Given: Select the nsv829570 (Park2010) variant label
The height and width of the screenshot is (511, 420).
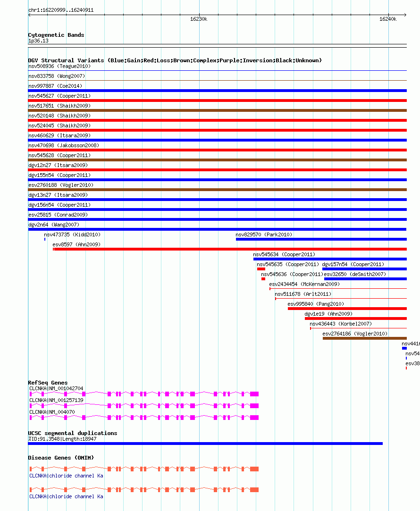Looking at the screenshot, I should [264, 235].
